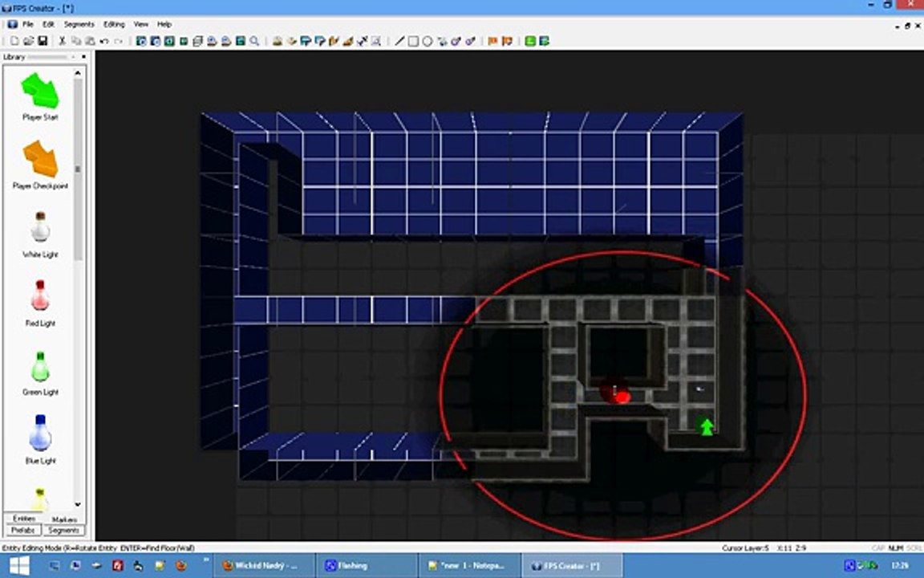Click the Entity Editing Mode status text
Viewport: 924px width, 578px height.
coord(98,548)
